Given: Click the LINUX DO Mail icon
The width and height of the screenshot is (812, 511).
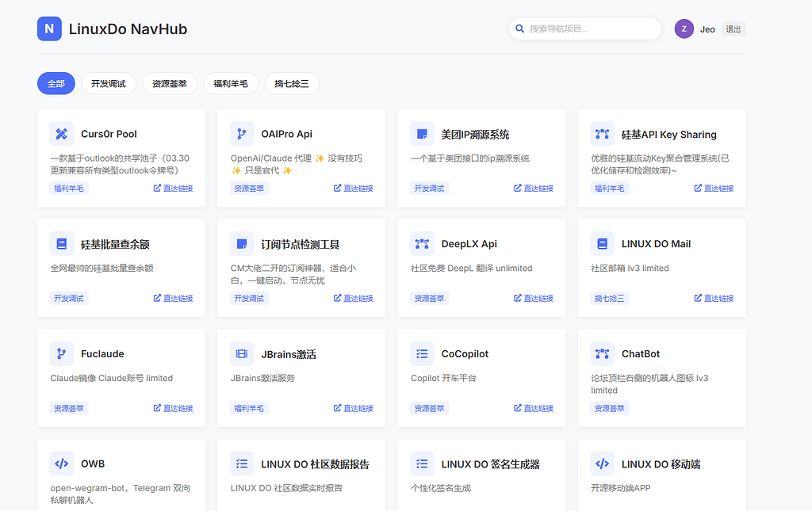Looking at the screenshot, I should pyautogui.click(x=603, y=243).
